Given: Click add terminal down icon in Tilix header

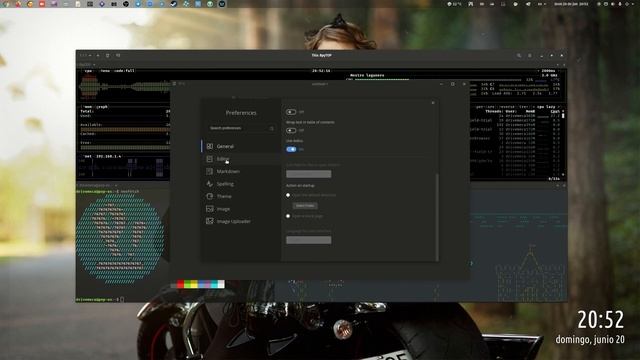Looking at the screenshot, I should pos(118,56).
